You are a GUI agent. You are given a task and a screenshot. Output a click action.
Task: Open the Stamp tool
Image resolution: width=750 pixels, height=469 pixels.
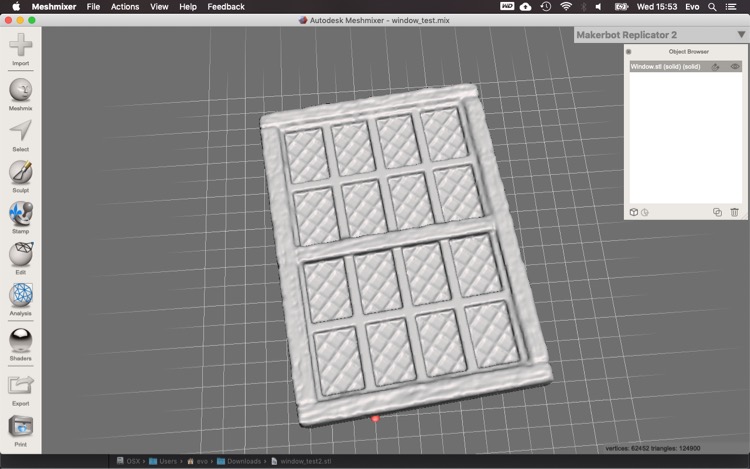[21, 218]
